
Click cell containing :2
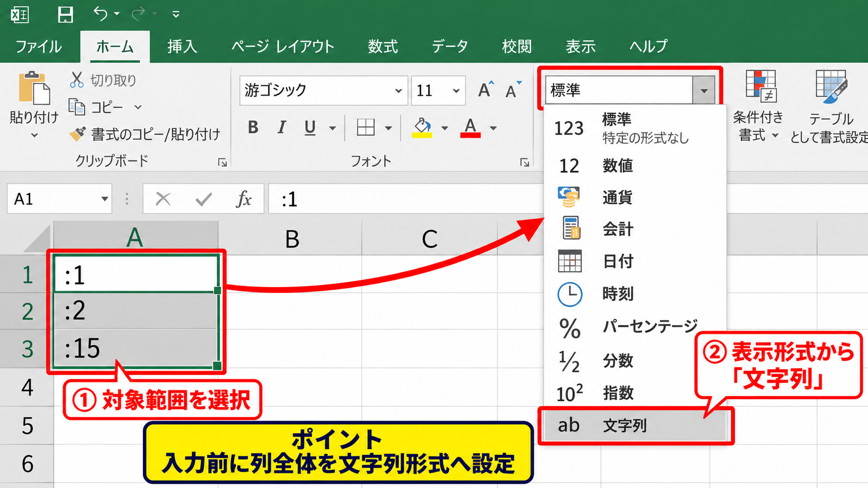(135, 311)
